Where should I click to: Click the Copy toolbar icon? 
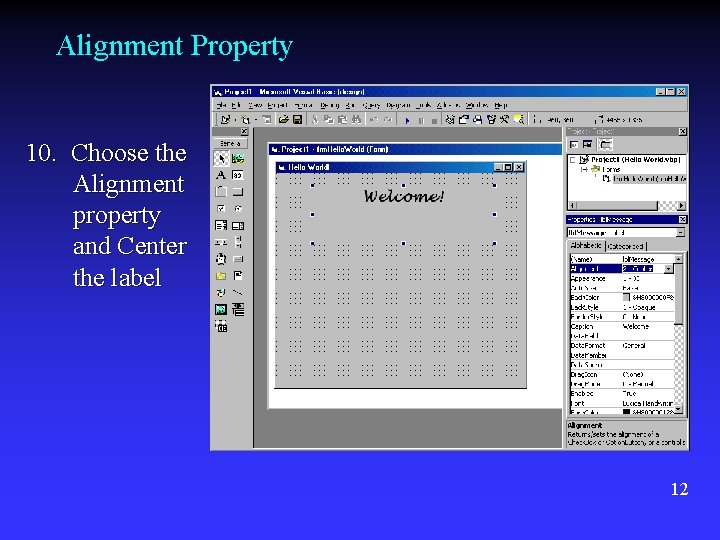(x=328, y=119)
